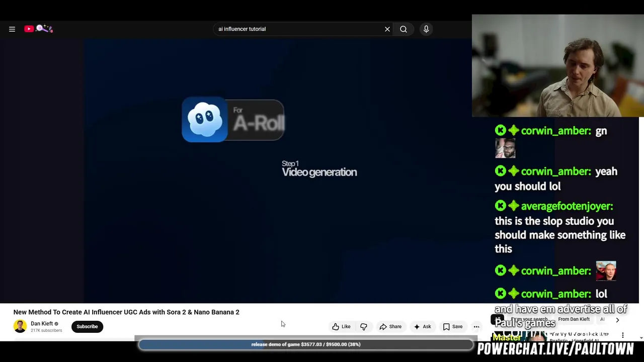Start voice search with the microphone
This screenshot has width=644, height=362.
[426, 29]
